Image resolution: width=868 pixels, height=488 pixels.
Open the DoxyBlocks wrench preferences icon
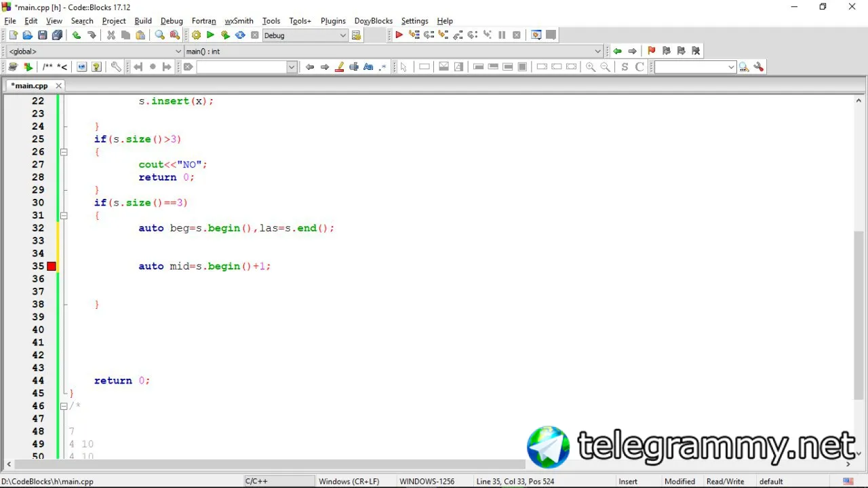[116, 67]
